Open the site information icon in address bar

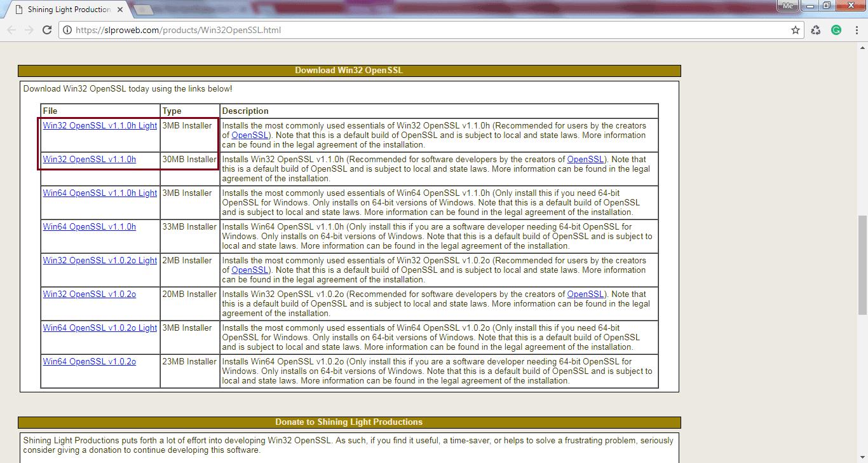[x=67, y=29]
